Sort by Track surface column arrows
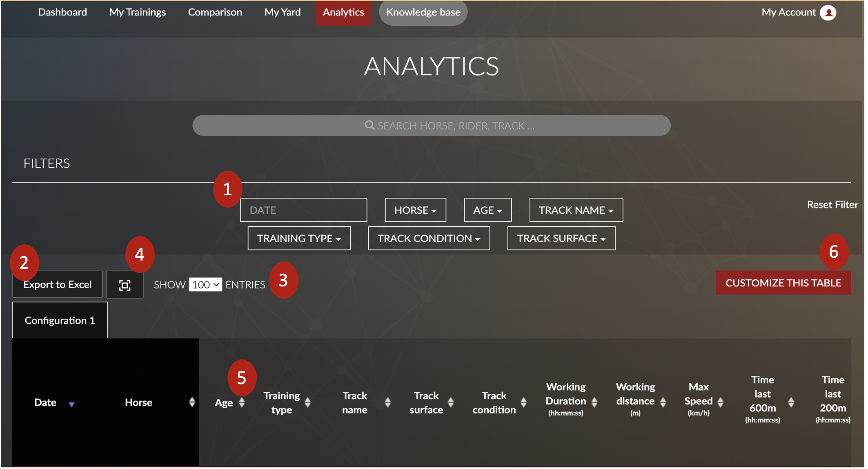Screen dimensions: 868x469 [451, 402]
